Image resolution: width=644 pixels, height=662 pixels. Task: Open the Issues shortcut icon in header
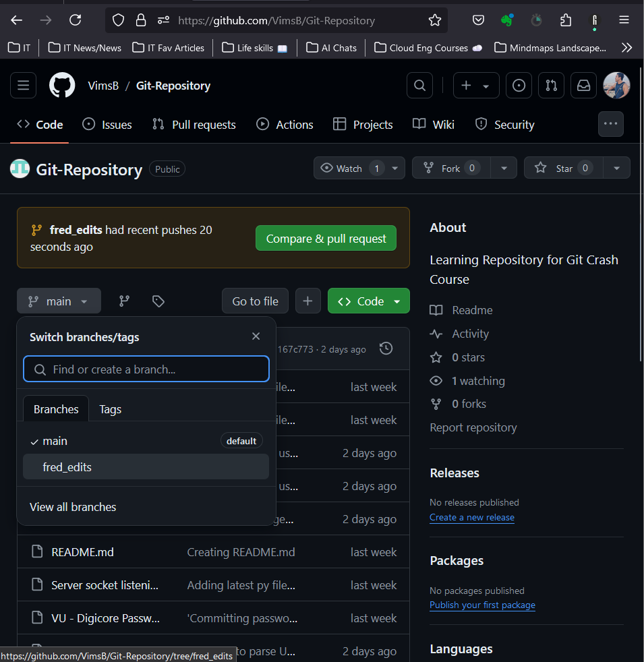coord(519,86)
